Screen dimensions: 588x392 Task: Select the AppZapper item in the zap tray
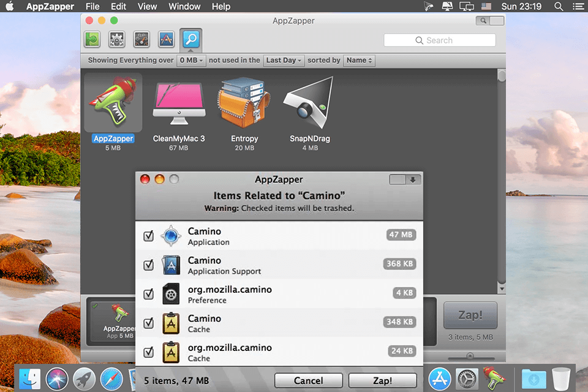[118, 322]
